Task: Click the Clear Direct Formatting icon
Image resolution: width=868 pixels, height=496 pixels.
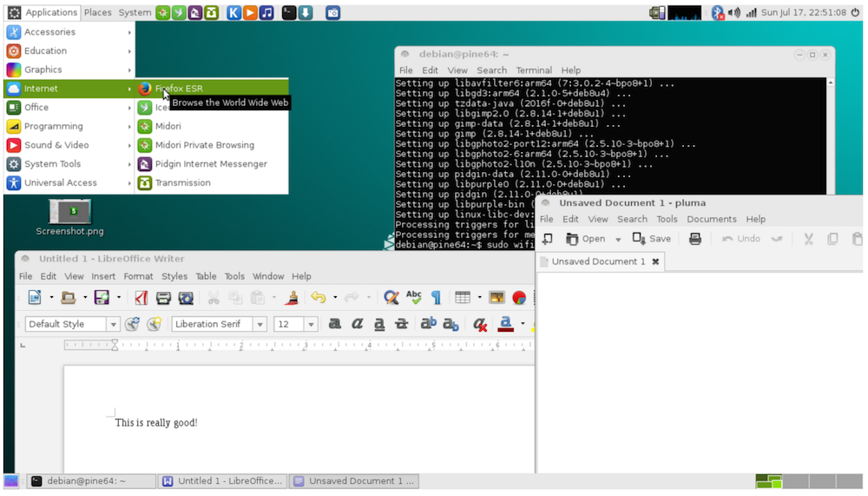Action: 480,324
